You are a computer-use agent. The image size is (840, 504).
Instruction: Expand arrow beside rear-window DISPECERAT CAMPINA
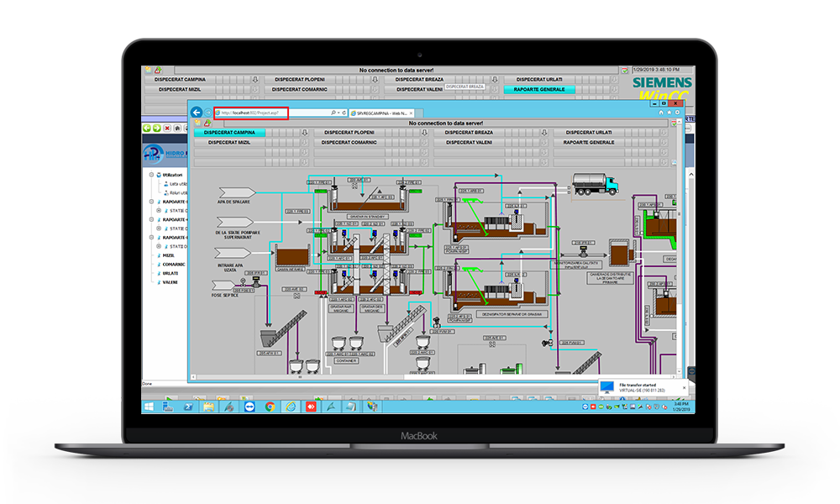click(x=255, y=79)
